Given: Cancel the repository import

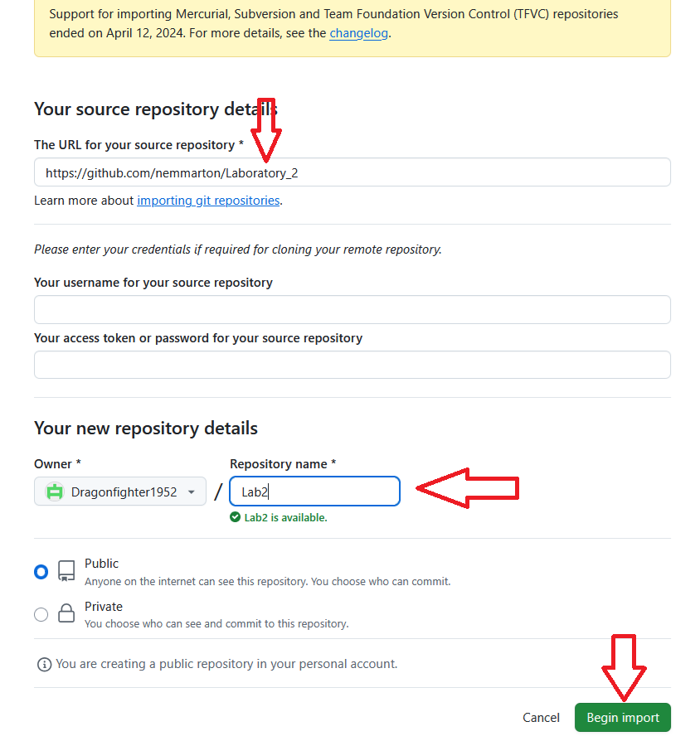Looking at the screenshot, I should pos(541,718).
